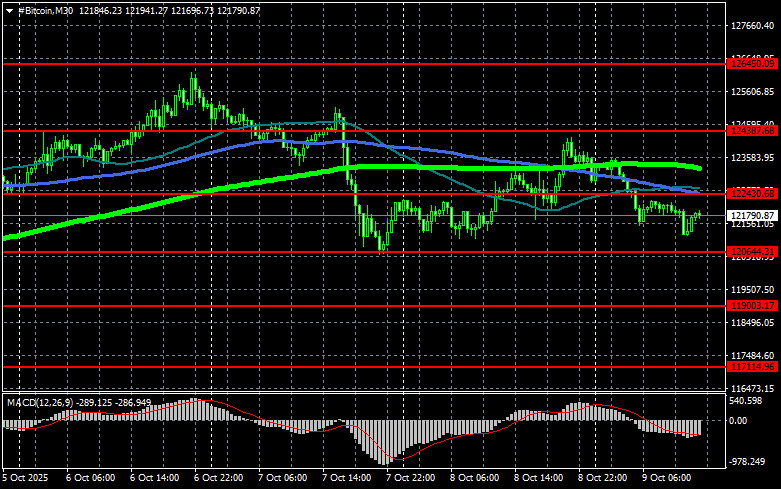Click the 6 Oct 06:00 time axis label
The height and width of the screenshot is (489, 781).
click(91, 478)
